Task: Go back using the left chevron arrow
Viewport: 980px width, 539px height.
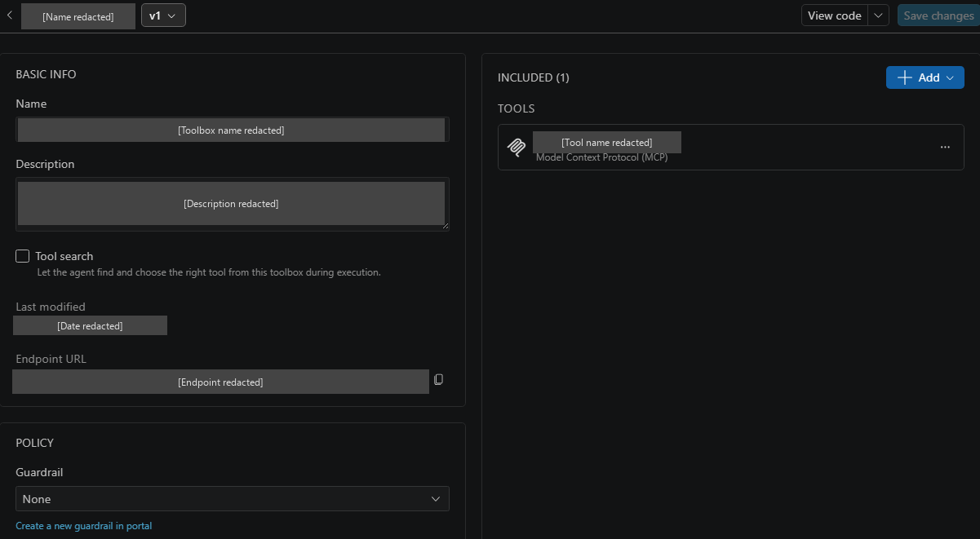Action: tap(8, 15)
